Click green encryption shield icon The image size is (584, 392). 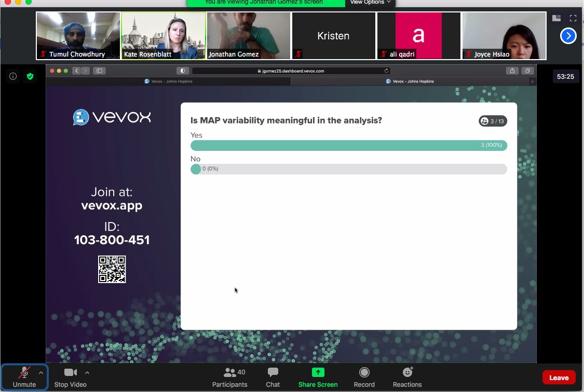[30, 76]
